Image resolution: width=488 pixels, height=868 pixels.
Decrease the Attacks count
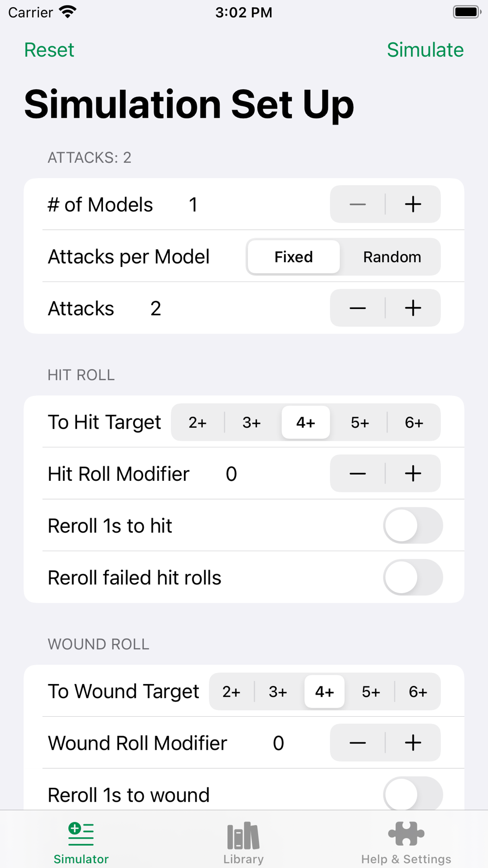click(x=358, y=308)
